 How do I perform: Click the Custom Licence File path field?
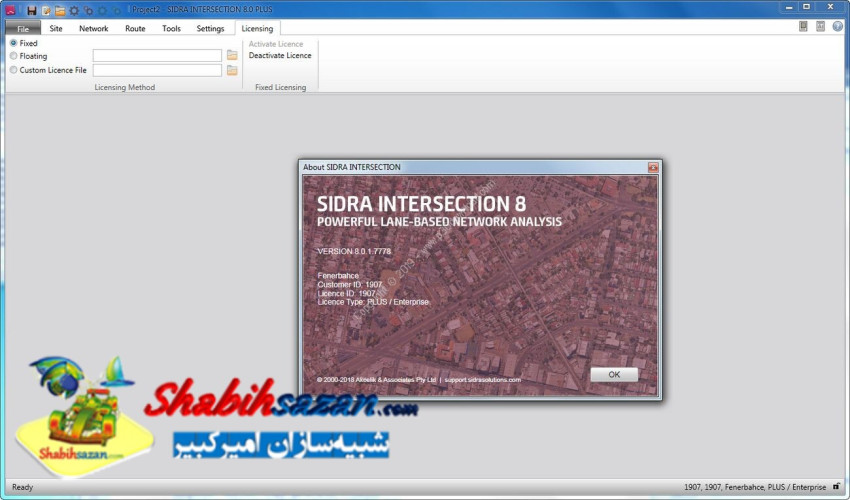point(157,70)
